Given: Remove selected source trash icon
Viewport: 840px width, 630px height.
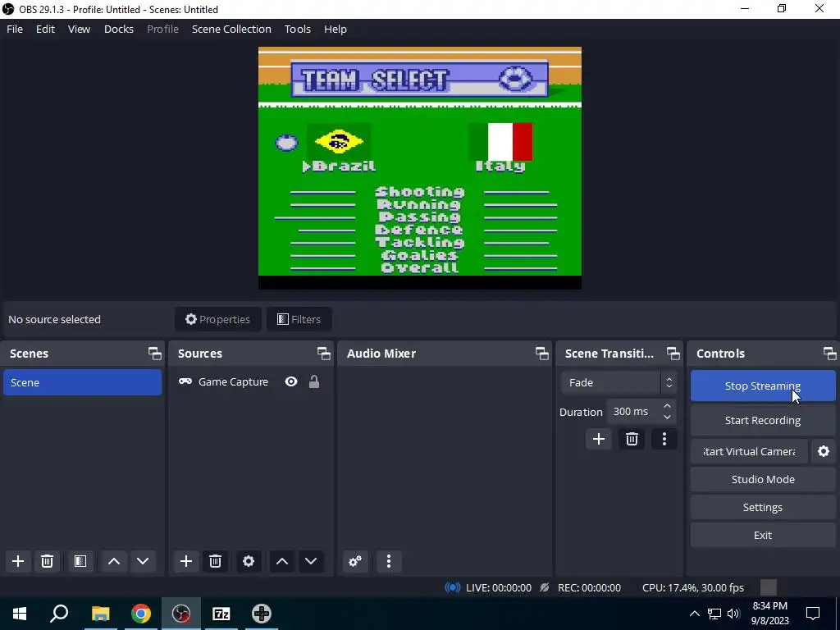Looking at the screenshot, I should pyautogui.click(x=216, y=561).
